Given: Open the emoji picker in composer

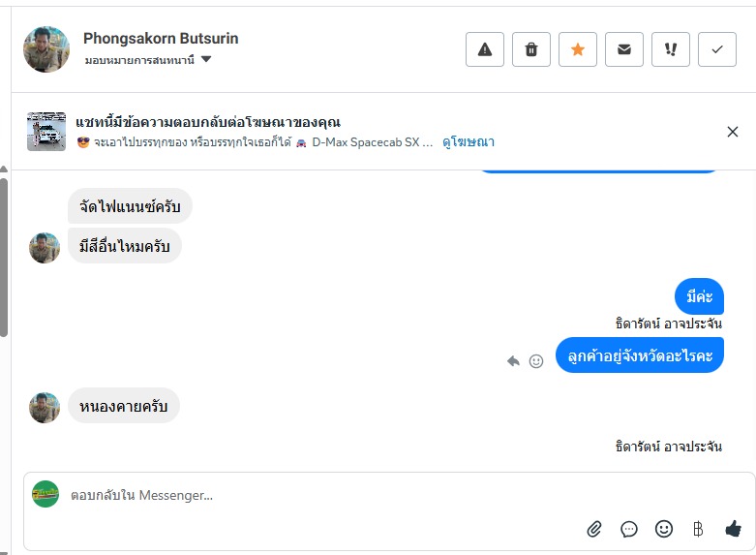Looking at the screenshot, I should (664, 529).
